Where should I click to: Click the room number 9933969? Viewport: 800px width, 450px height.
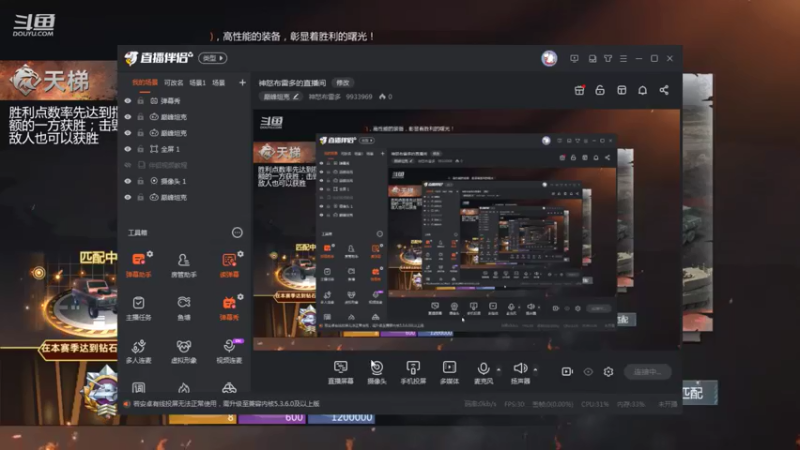tap(359, 96)
